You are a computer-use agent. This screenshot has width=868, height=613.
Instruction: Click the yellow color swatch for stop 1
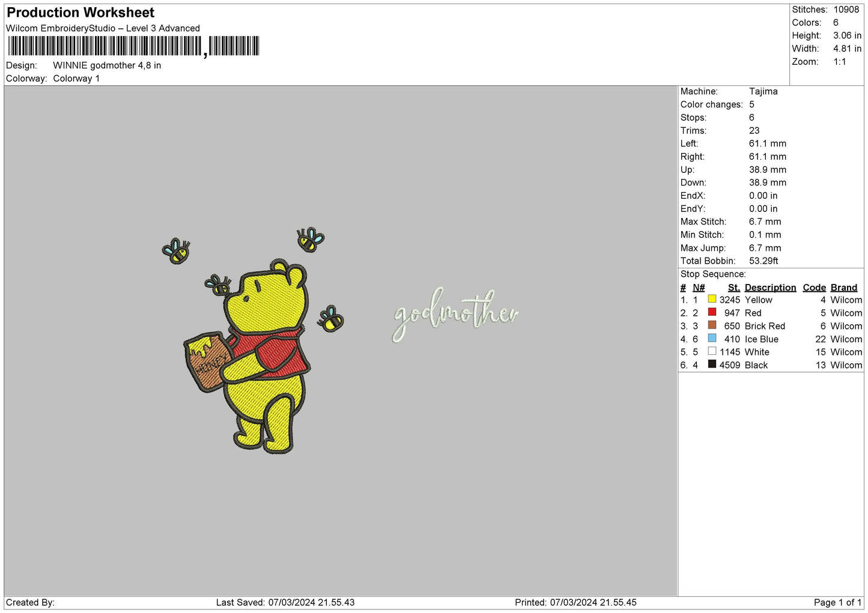[x=712, y=299]
